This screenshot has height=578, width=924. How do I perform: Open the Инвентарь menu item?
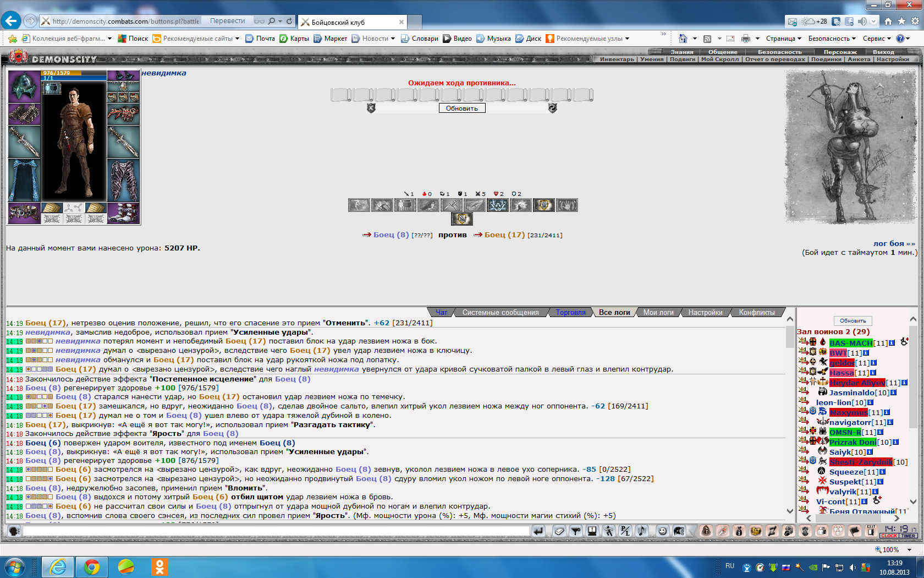[617, 59]
